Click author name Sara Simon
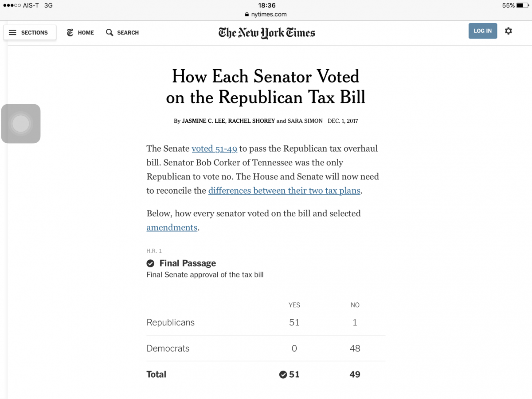 [305, 121]
